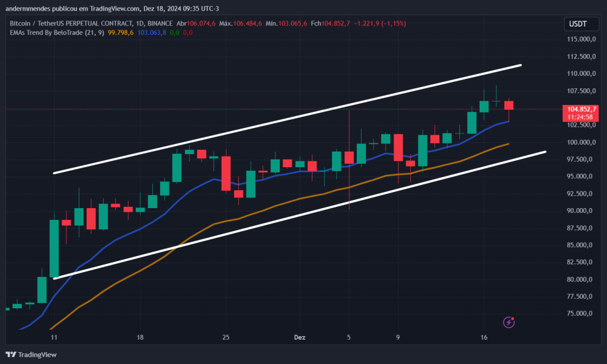Open the USDT currency selector
The image size is (607, 364).
coord(581,24)
